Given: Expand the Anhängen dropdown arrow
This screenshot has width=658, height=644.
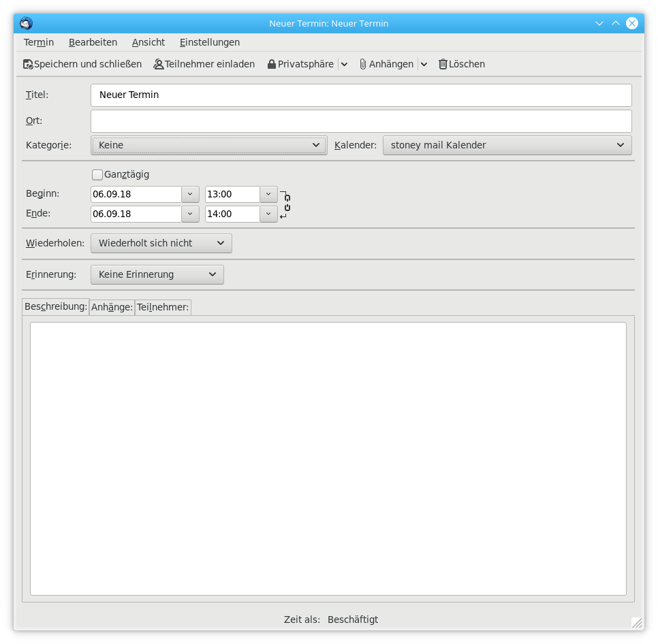Looking at the screenshot, I should click(424, 64).
